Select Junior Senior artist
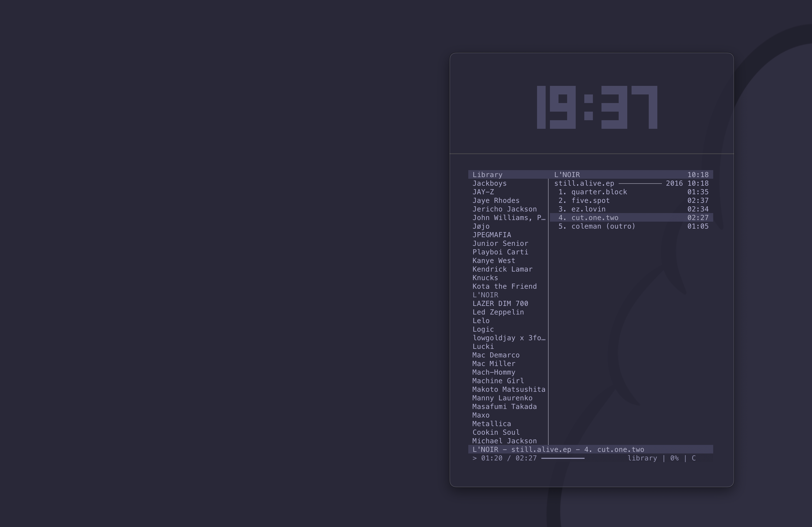This screenshot has width=812, height=527. [x=500, y=243]
